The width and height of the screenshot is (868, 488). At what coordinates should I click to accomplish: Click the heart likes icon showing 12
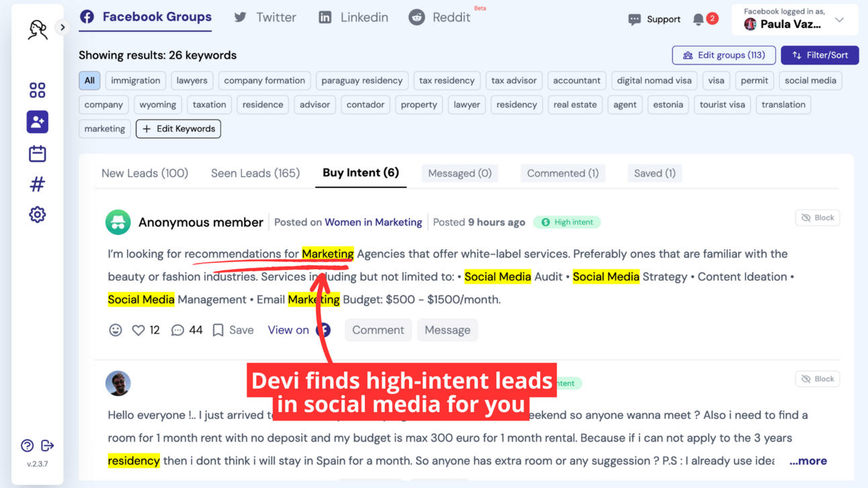coord(138,330)
